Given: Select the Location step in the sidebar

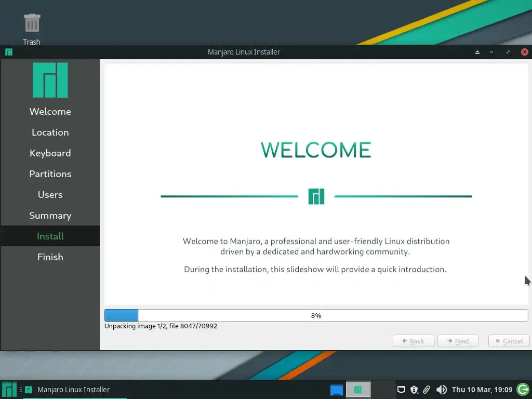Looking at the screenshot, I should pyautogui.click(x=50, y=132).
